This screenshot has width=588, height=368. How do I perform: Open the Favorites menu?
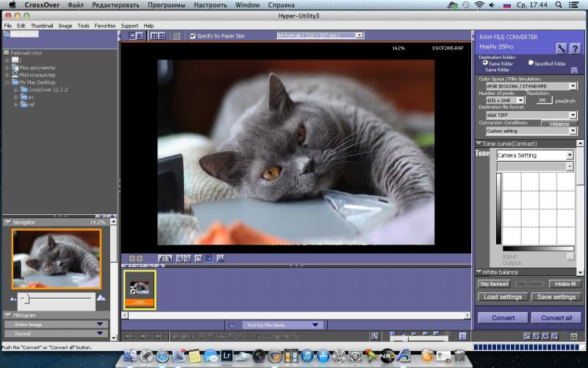pyautogui.click(x=104, y=26)
